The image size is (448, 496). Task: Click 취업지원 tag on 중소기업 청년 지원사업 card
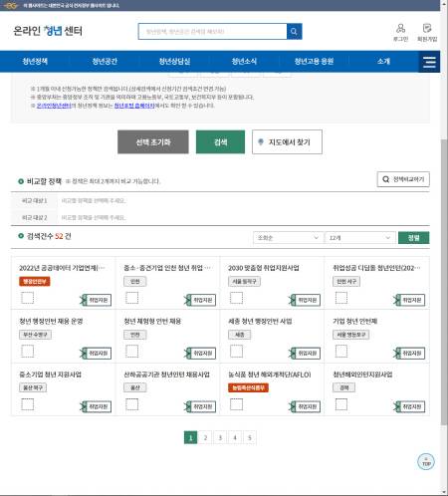(97, 406)
